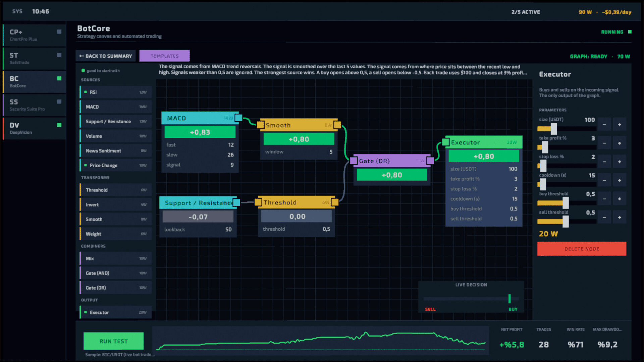Toggle the SS Security Suite Pro status square

coord(59,102)
